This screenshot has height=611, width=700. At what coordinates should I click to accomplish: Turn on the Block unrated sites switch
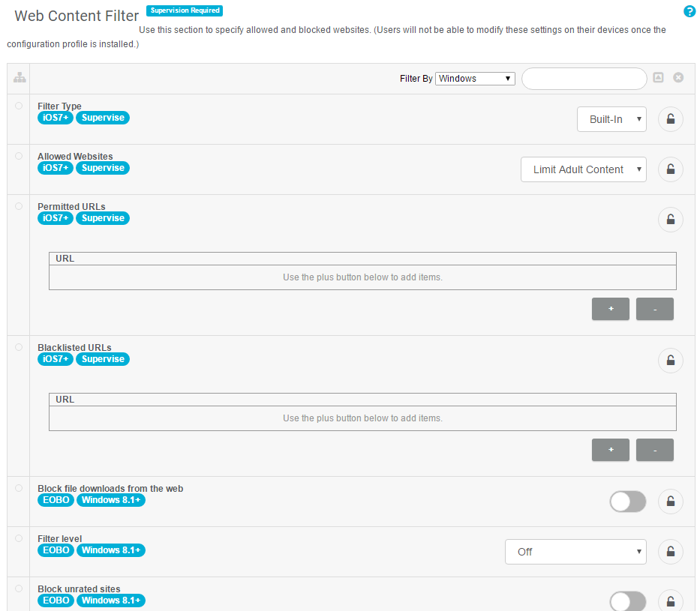pyautogui.click(x=627, y=601)
